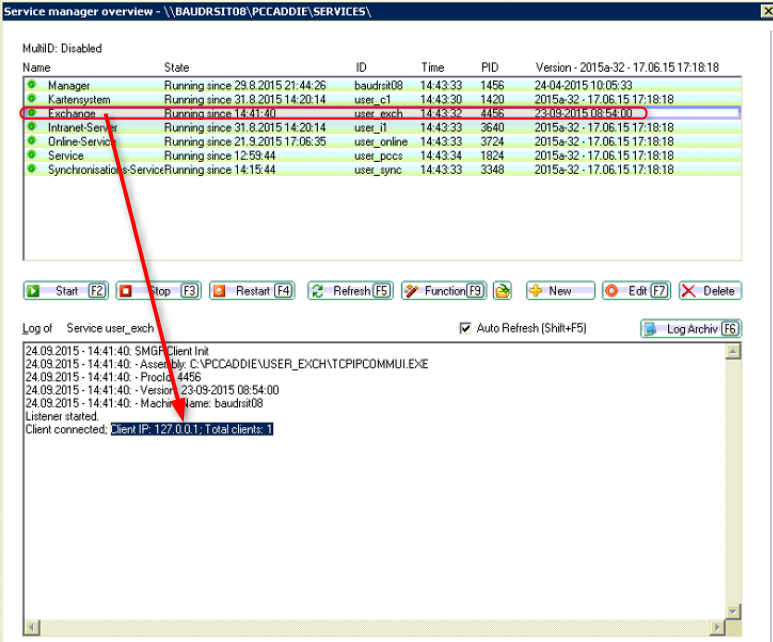773x642 pixels.
Task: Click the Intranet-Server status icon
Action: (32, 128)
